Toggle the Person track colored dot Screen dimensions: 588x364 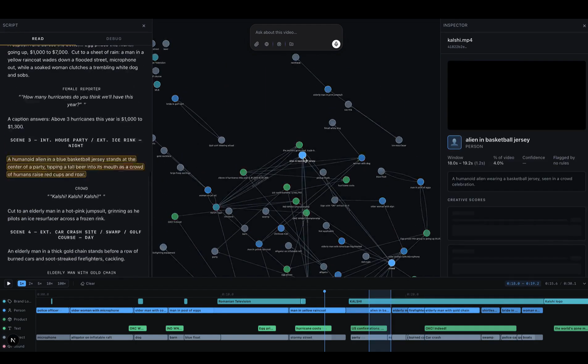(x=4, y=310)
